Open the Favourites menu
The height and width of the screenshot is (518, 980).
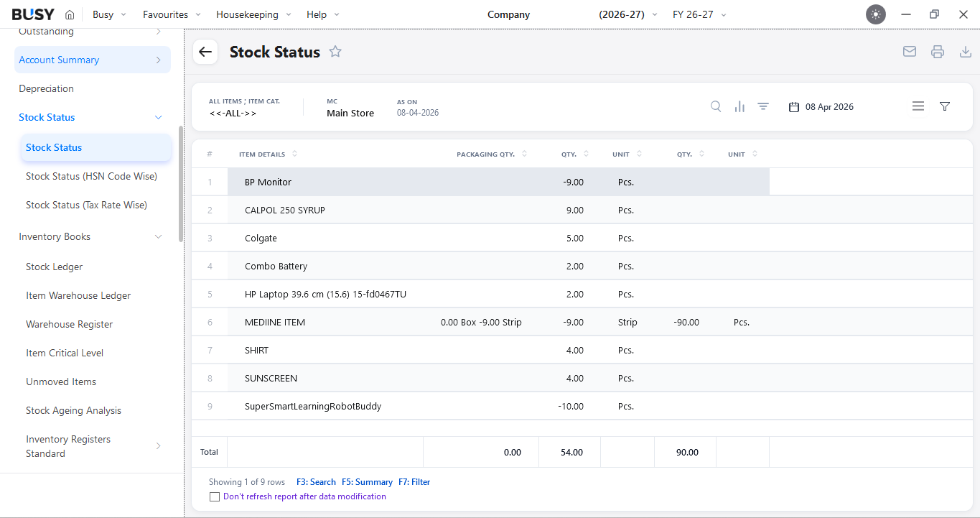pos(172,14)
